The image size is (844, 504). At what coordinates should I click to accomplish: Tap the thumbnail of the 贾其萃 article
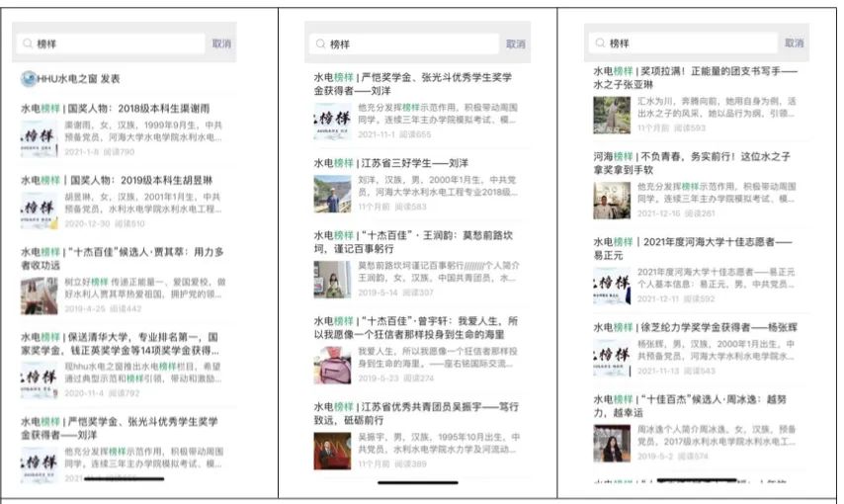(x=39, y=295)
